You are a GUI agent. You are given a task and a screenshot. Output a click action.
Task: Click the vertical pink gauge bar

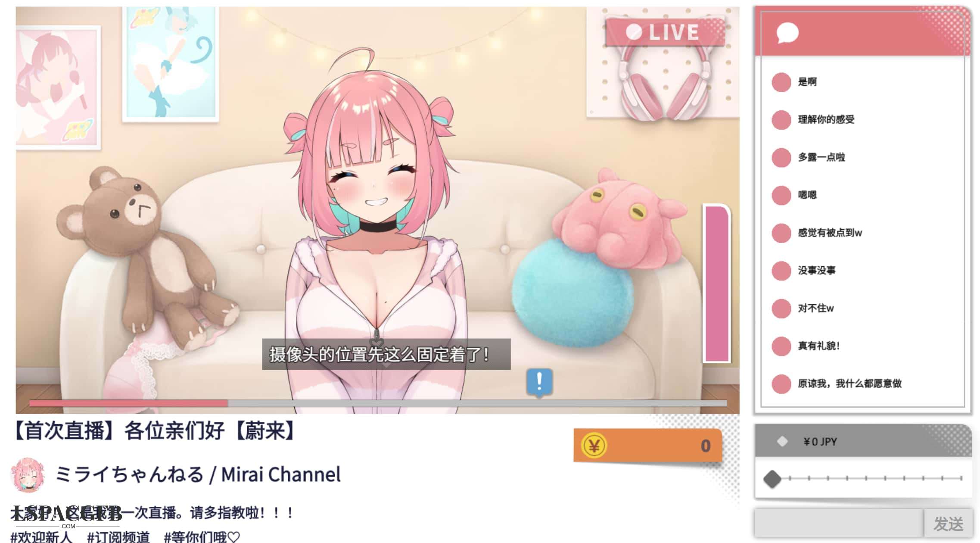(716, 284)
